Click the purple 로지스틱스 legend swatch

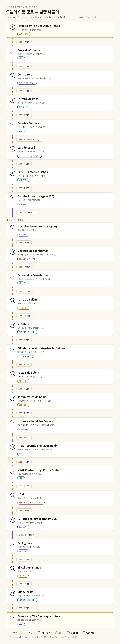[x=39, y=633]
